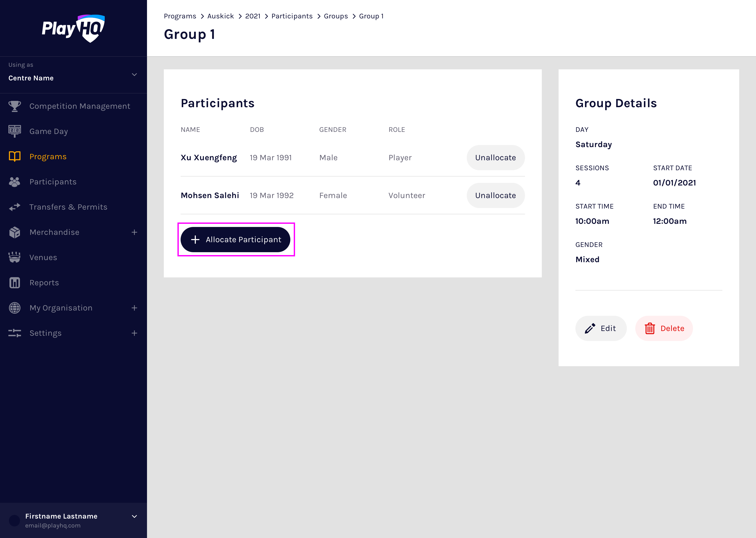
Task: Expand the Settings submenu
Action: pos(134,333)
